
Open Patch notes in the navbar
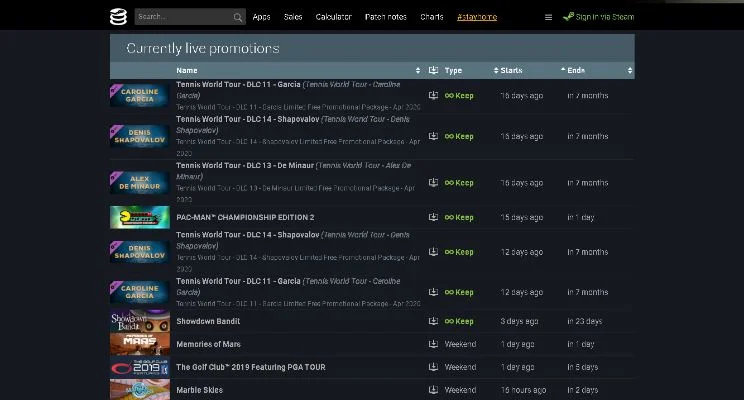click(x=386, y=17)
